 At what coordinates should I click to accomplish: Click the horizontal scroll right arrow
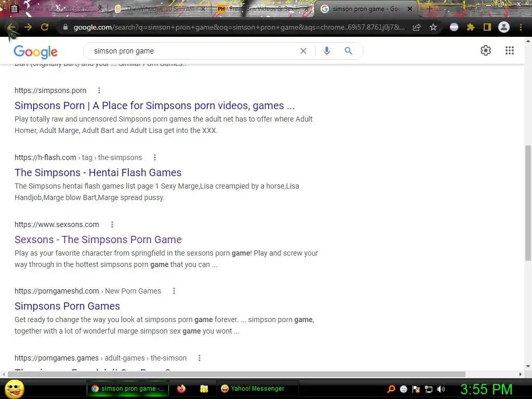[521, 374]
